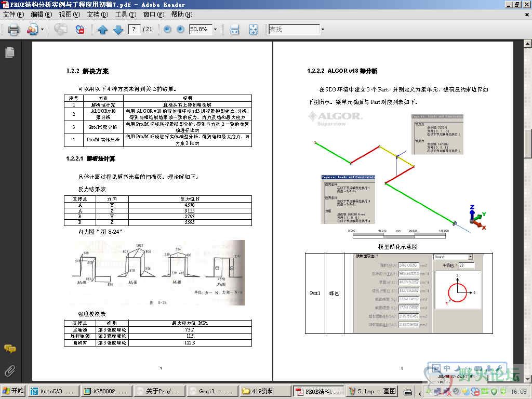
Task: Click reaction value 4578 in table
Action: click(x=190, y=205)
